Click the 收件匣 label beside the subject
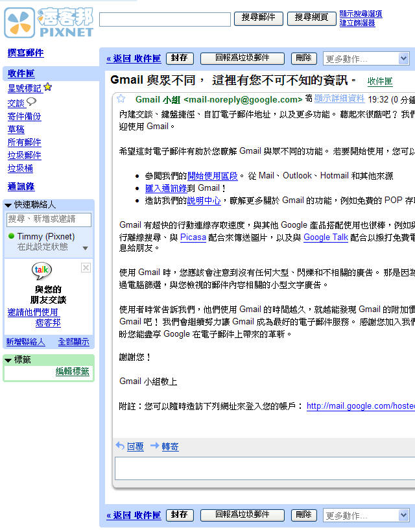415x532 pixels. pos(380,82)
